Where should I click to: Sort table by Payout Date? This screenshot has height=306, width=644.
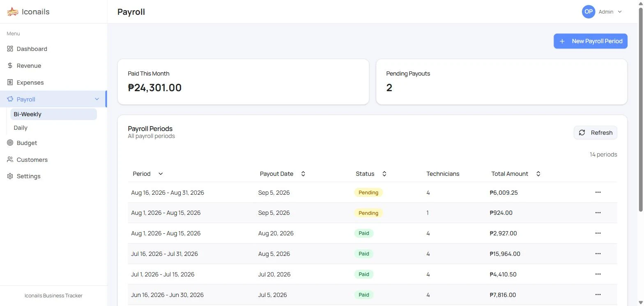(283, 174)
